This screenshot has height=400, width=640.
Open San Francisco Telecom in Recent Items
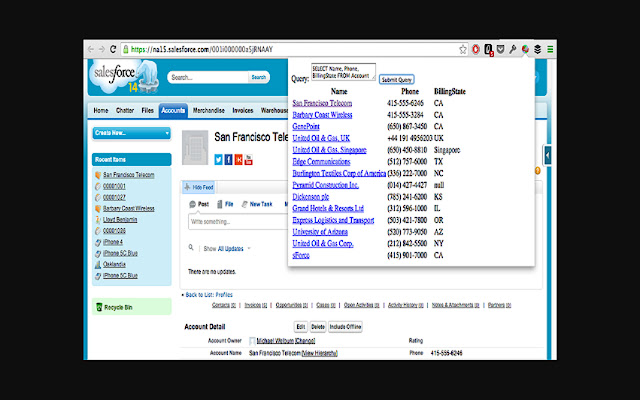tap(129, 175)
